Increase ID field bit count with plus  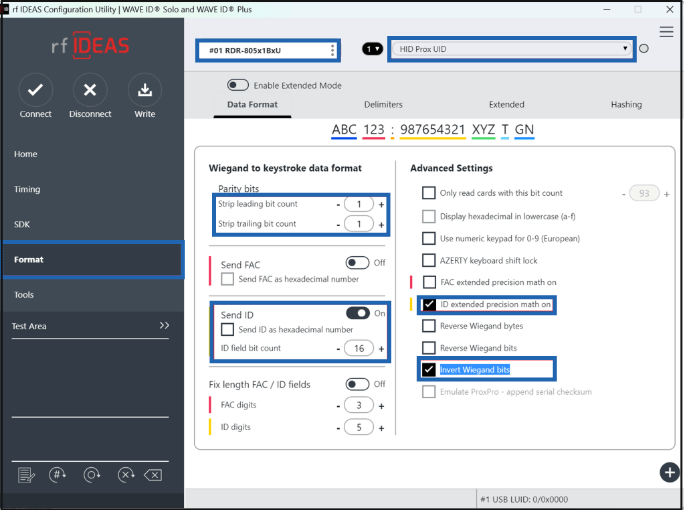point(381,349)
